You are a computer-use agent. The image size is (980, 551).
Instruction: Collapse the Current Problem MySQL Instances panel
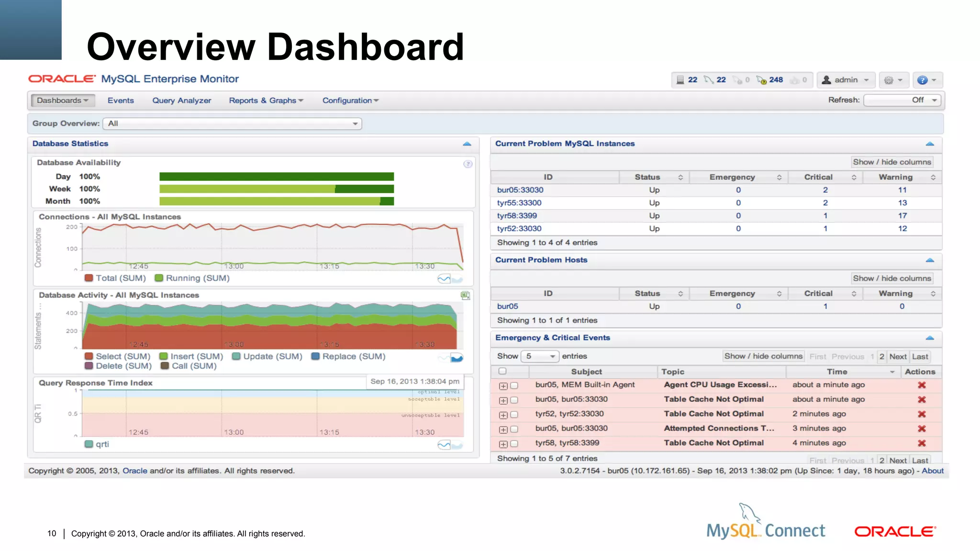(930, 144)
